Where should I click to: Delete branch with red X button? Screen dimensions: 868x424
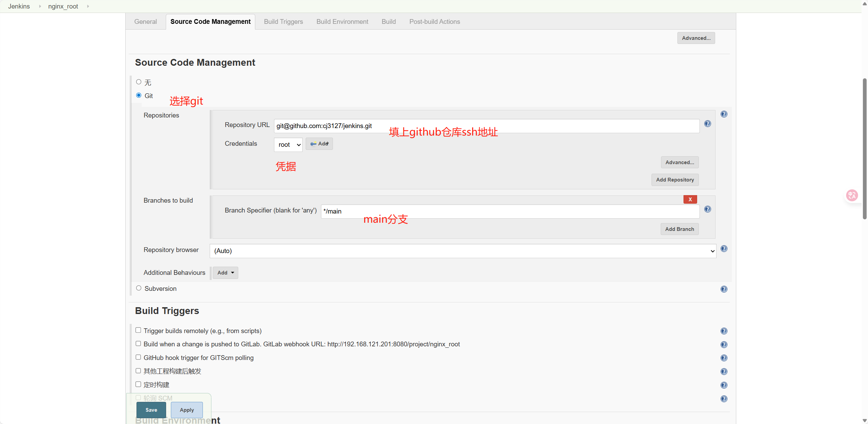[690, 199]
